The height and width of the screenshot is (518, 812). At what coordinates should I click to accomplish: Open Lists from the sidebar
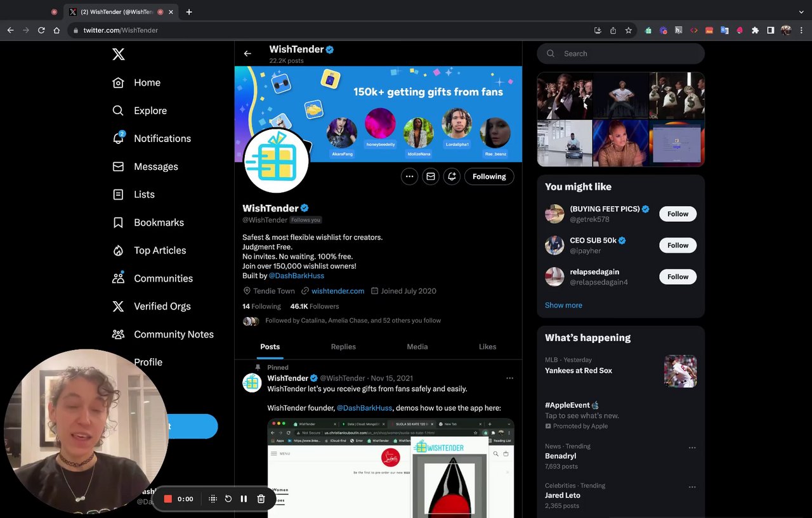133,195
